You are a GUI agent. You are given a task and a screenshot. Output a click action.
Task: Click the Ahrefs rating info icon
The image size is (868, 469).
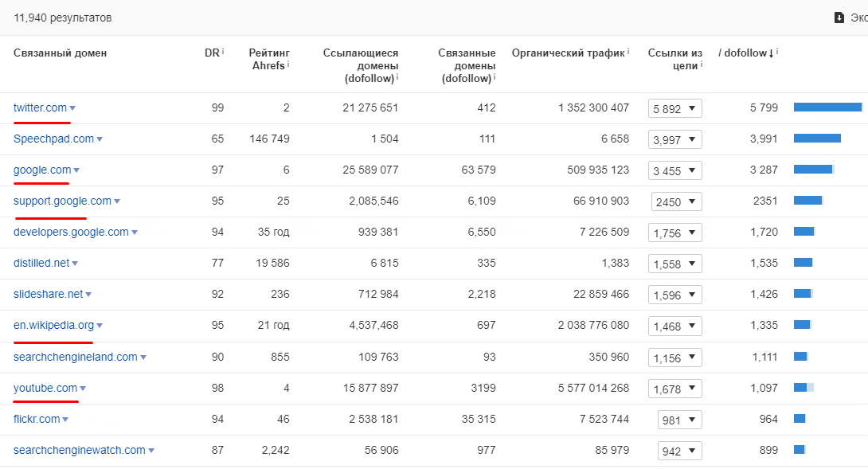(288, 64)
